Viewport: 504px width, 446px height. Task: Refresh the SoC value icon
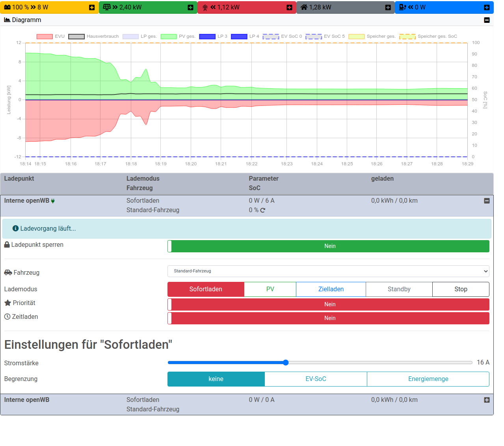click(x=263, y=210)
